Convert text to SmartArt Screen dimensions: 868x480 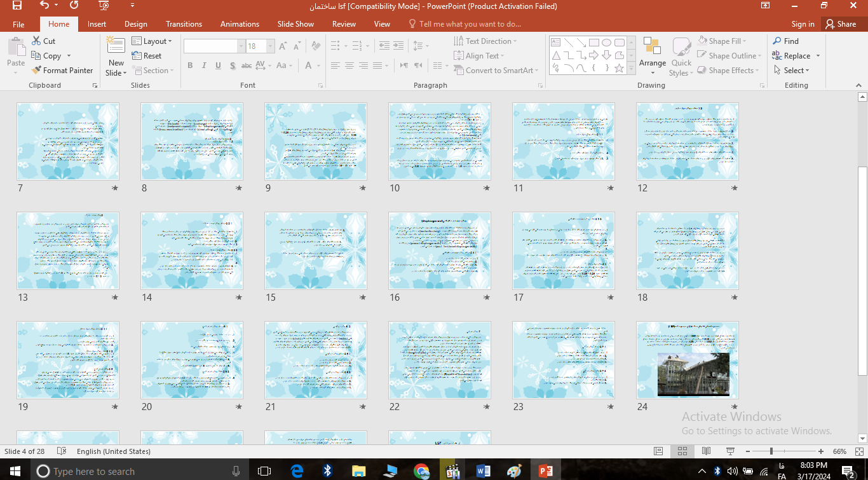[x=496, y=70]
